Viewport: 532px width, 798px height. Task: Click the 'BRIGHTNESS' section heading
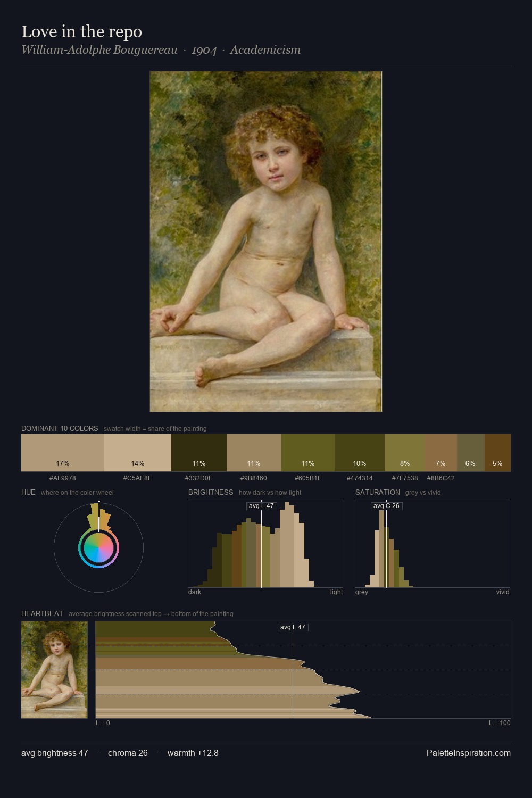point(211,492)
